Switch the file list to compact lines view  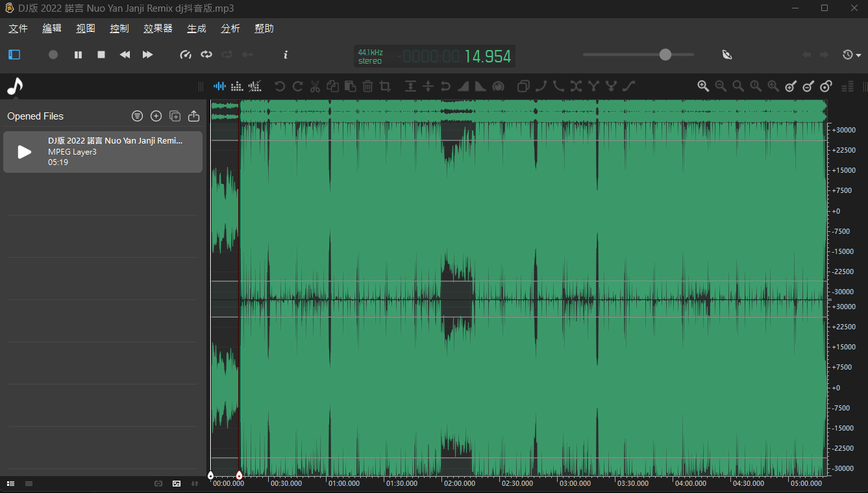29,483
